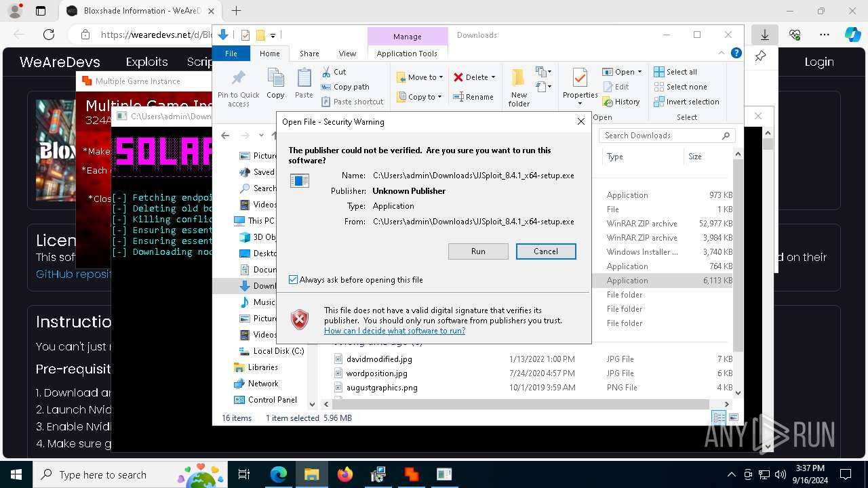Open Task View on the taskbar
This screenshot has width=868, height=488.
[x=244, y=474]
